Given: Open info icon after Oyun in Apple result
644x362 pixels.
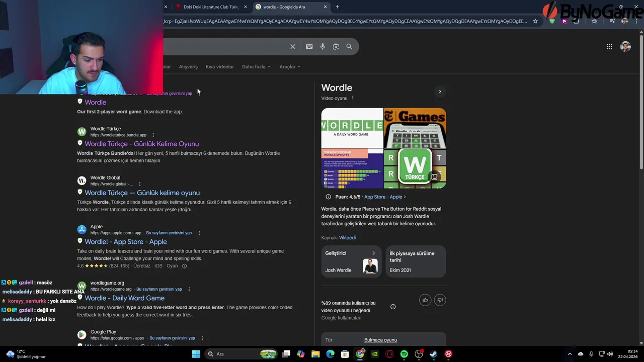Looking at the screenshot, I should (x=184, y=266).
